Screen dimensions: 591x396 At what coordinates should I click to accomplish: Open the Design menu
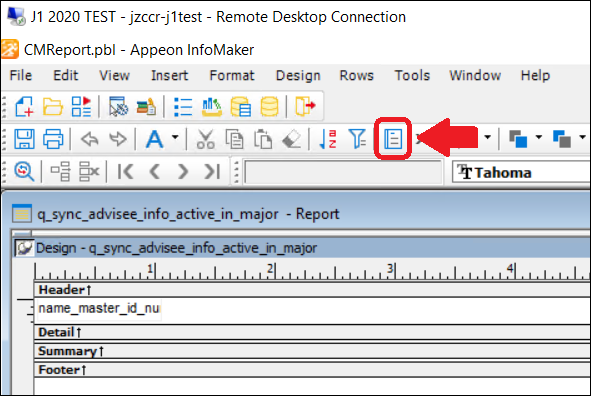pyautogui.click(x=298, y=75)
